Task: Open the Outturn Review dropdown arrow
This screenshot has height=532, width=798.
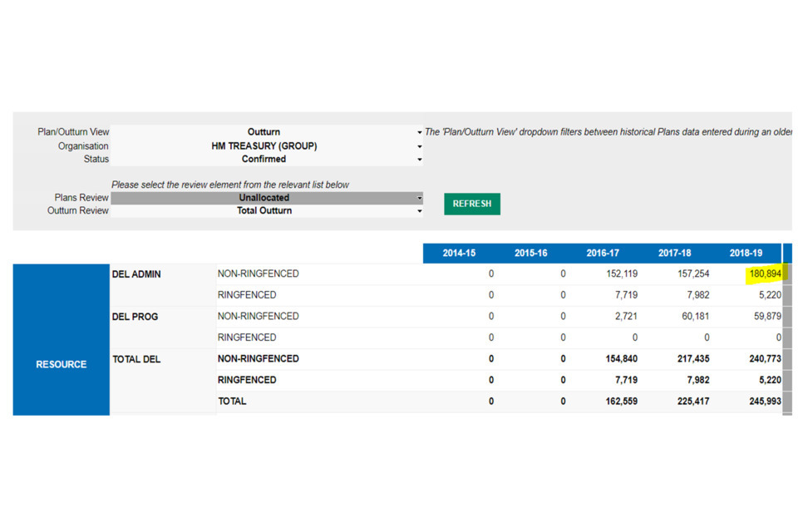Action: click(420, 211)
